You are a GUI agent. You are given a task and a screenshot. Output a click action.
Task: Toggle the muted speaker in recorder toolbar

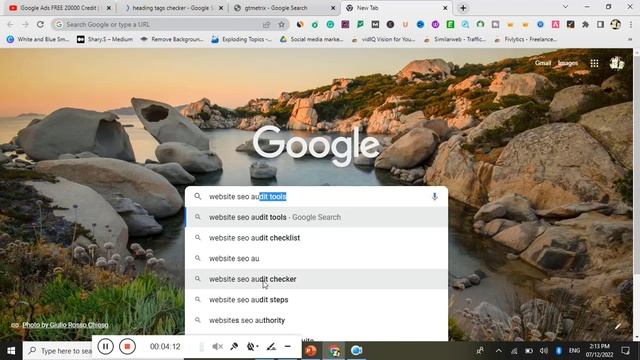click(x=217, y=347)
